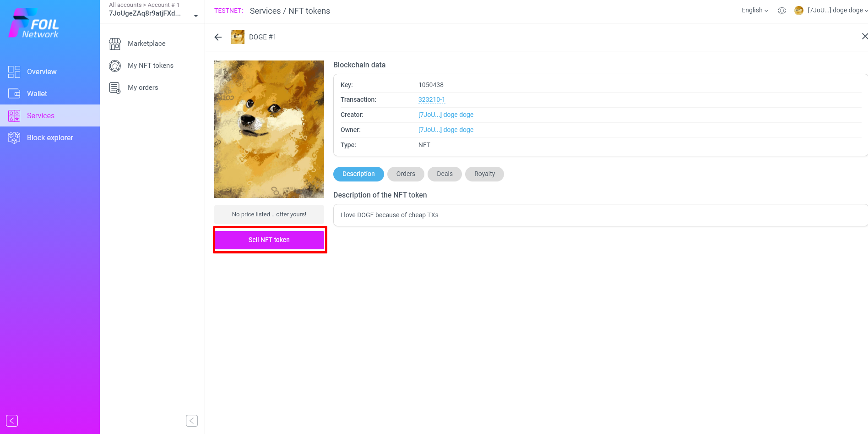
Task: Go to Marketplace
Action: click(x=146, y=44)
